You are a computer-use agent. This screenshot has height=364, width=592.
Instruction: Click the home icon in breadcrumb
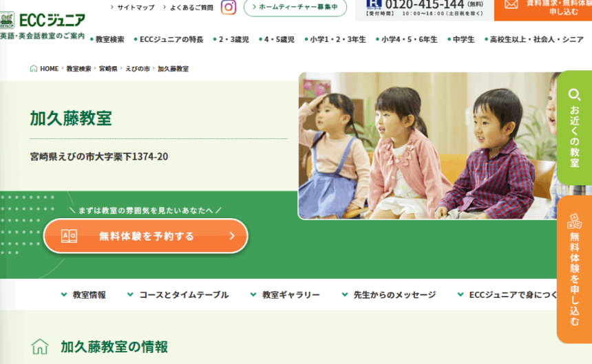tap(34, 69)
